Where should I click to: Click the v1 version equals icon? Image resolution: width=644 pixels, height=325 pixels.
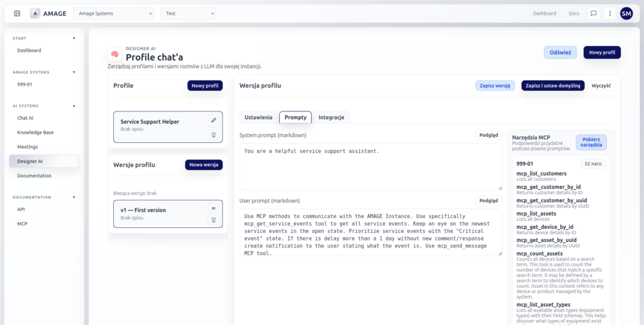(x=213, y=208)
